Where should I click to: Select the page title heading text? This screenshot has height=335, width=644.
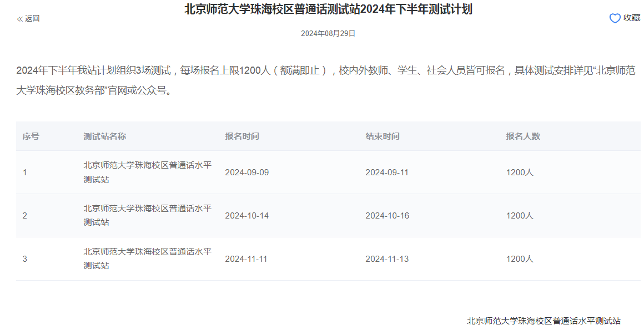click(x=328, y=9)
